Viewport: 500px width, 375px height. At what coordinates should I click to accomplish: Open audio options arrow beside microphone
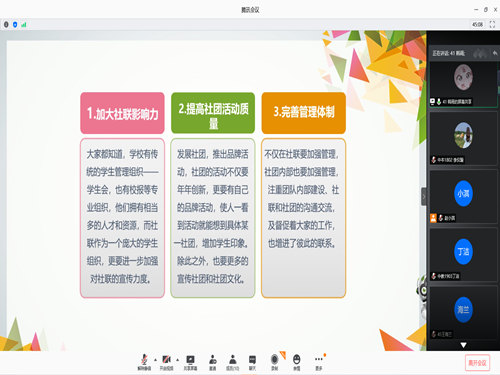click(x=155, y=360)
